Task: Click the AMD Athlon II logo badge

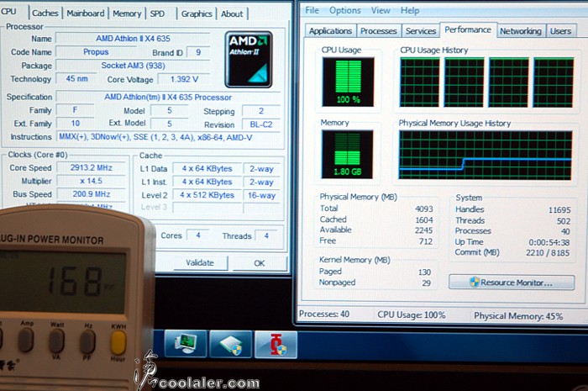Action: 249,60
